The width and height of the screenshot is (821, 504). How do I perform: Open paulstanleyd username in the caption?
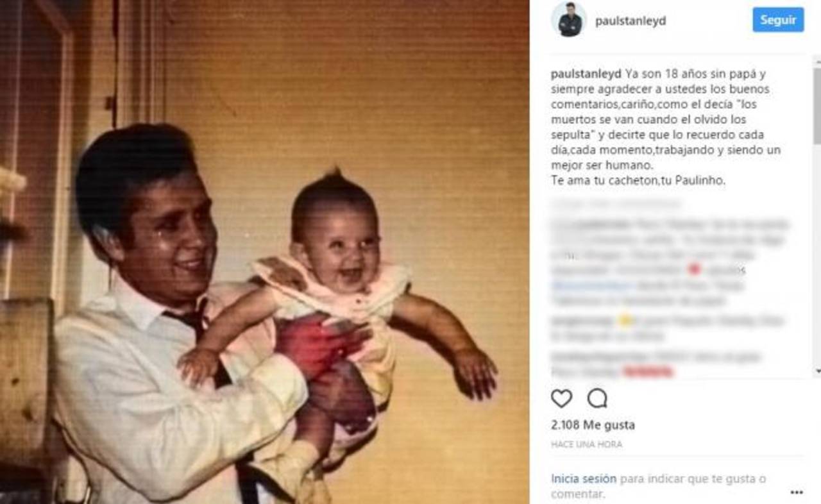[586, 74]
